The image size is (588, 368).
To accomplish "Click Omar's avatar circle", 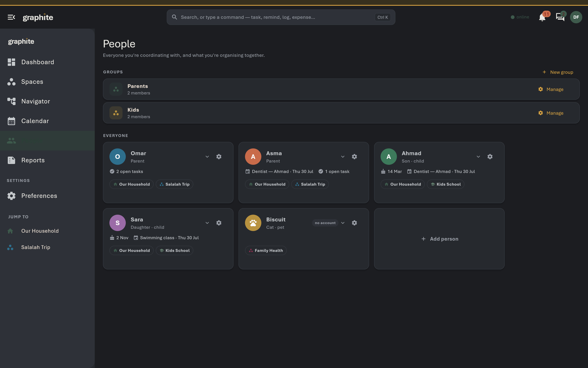I will tap(118, 156).
